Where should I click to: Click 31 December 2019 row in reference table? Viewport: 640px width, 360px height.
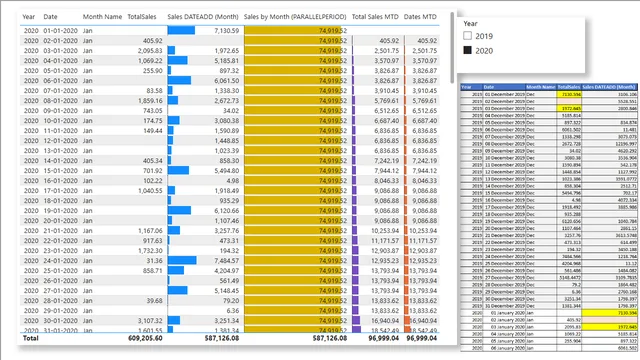click(549, 306)
